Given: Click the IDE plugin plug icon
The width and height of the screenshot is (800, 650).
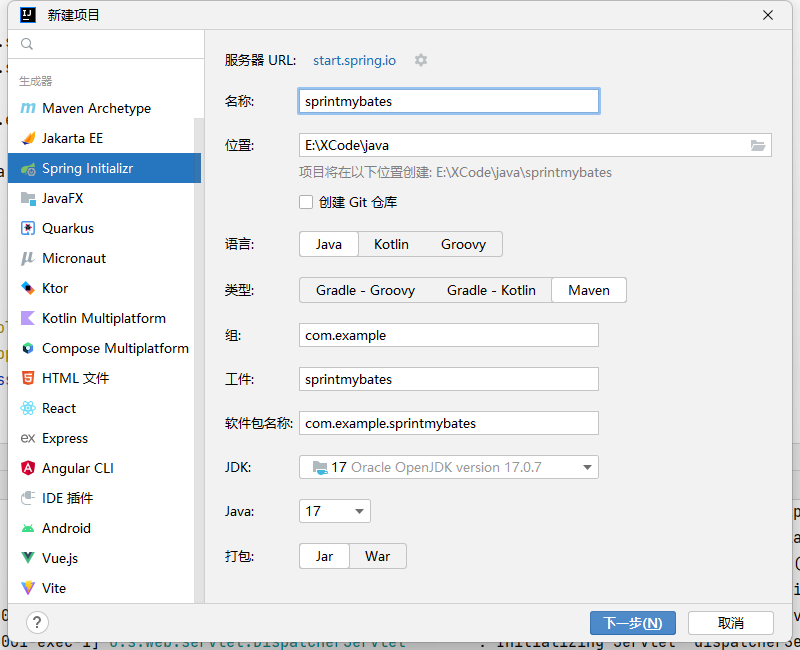Looking at the screenshot, I should pyautogui.click(x=28, y=498).
